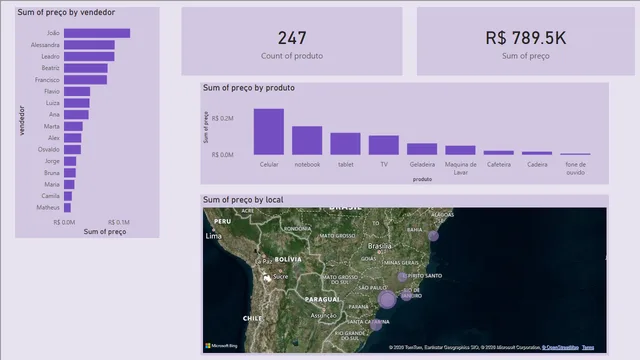Click the 'Sum of preço by produto' title
Image resolution: width=640 pixels, height=360 pixels.
coord(249,88)
